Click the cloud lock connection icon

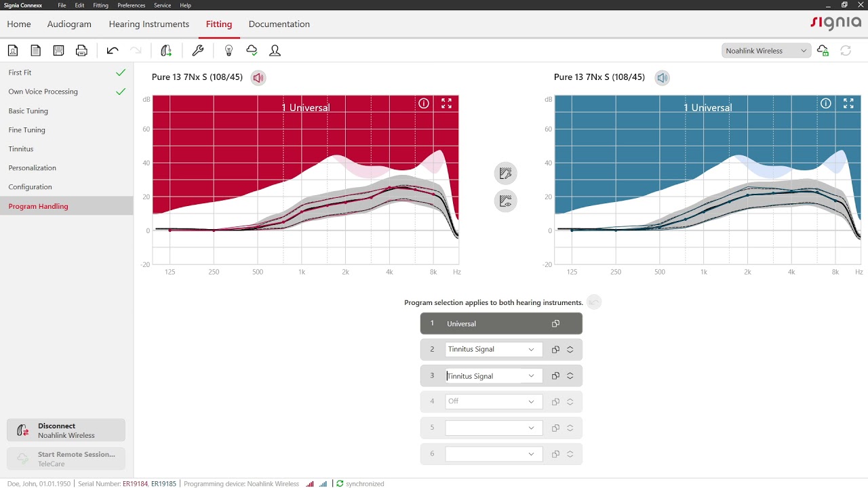pos(823,51)
